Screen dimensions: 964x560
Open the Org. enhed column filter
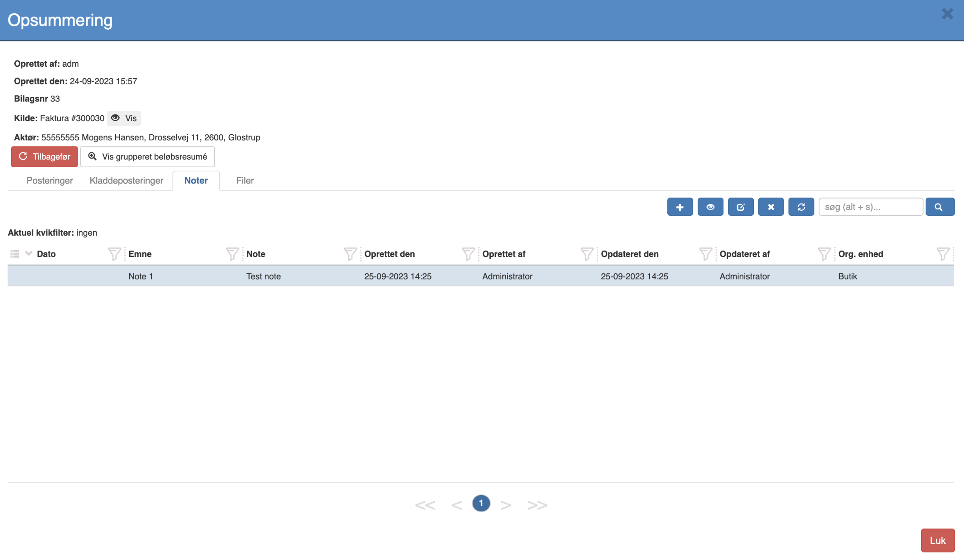[943, 254]
